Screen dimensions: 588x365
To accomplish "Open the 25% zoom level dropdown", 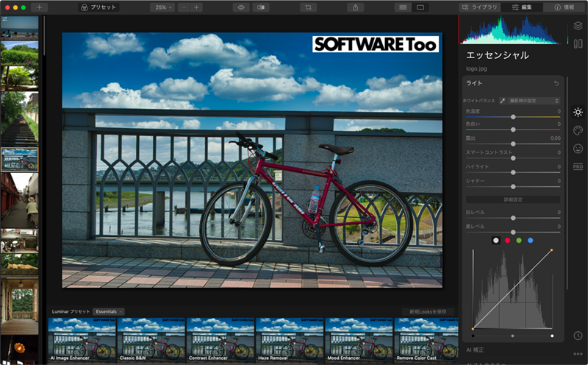I will [x=163, y=7].
